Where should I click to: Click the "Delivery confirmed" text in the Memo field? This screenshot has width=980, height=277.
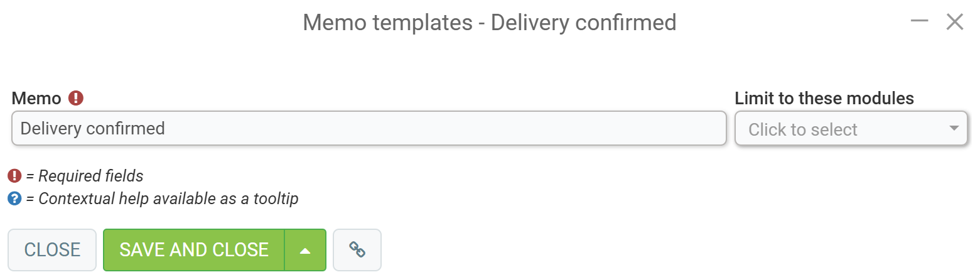pos(93,129)
